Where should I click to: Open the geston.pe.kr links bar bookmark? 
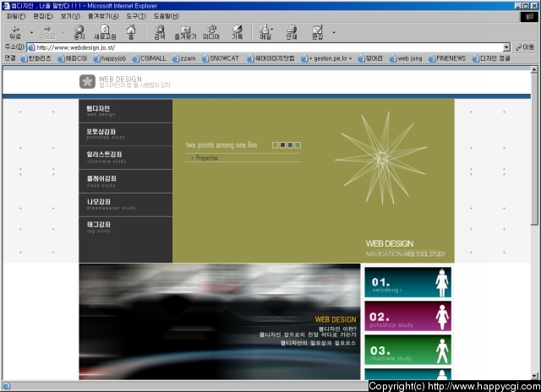click(326, 58)
